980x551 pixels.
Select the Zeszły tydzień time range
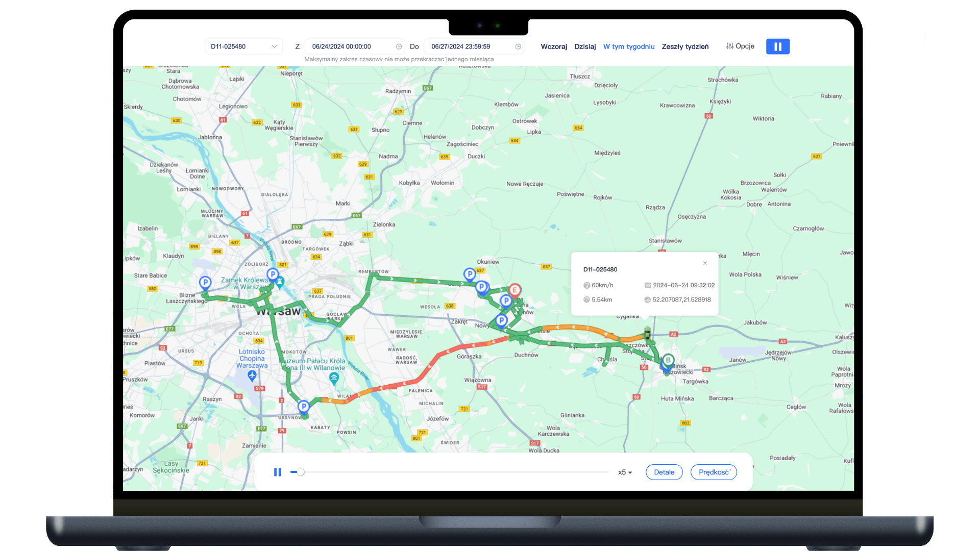click(685, 46)
